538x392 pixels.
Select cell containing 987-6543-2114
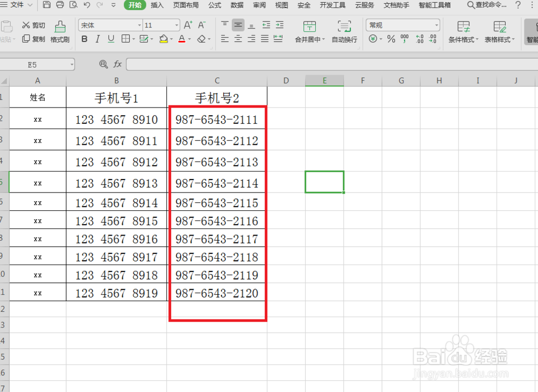217,182
